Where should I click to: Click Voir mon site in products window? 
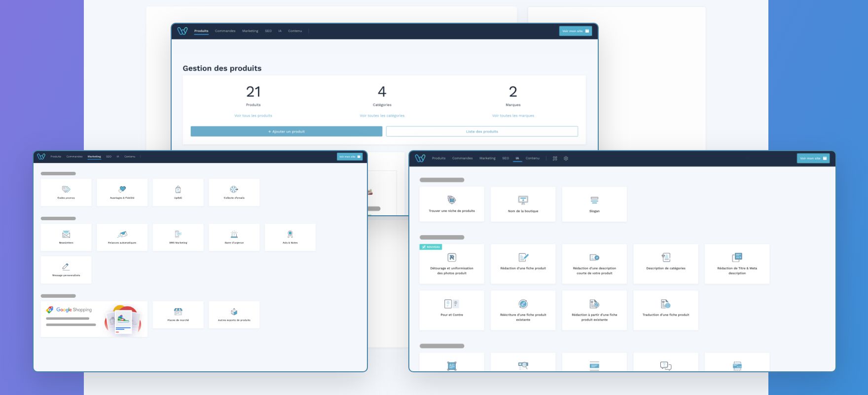point(576,31)
